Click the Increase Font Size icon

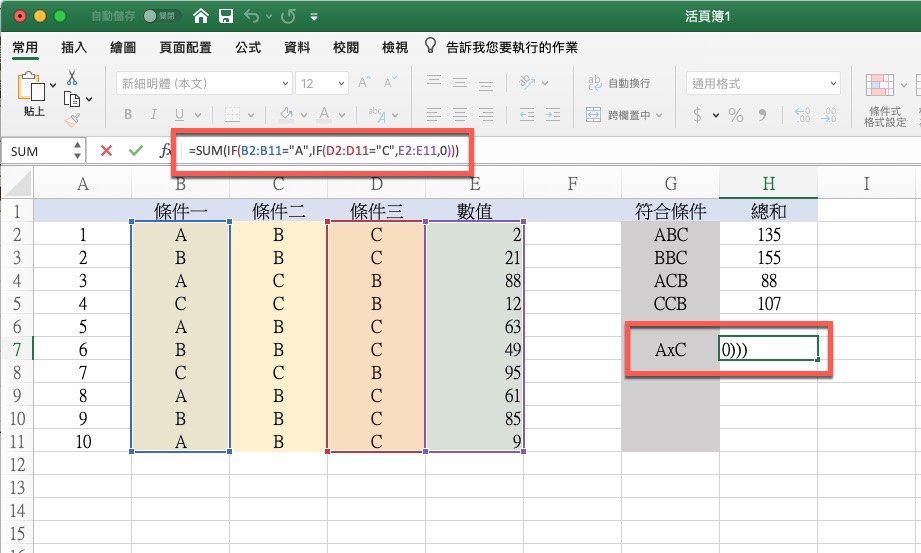[x=364, y=83]
